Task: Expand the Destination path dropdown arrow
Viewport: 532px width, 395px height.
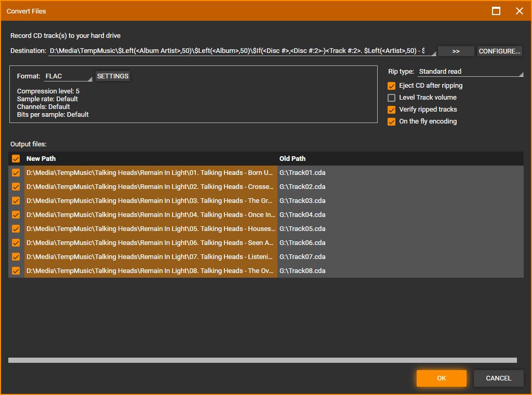Action: (432, 52)
